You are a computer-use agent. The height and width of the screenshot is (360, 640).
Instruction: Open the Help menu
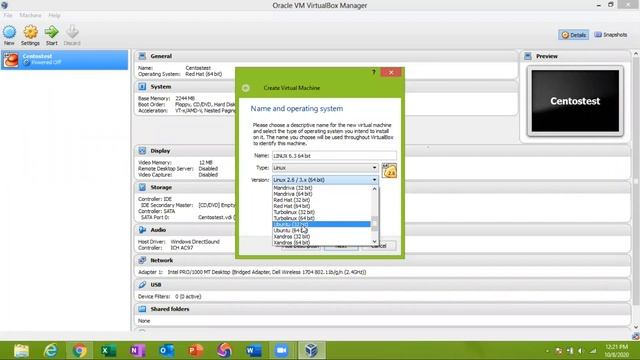click(54, 15)
